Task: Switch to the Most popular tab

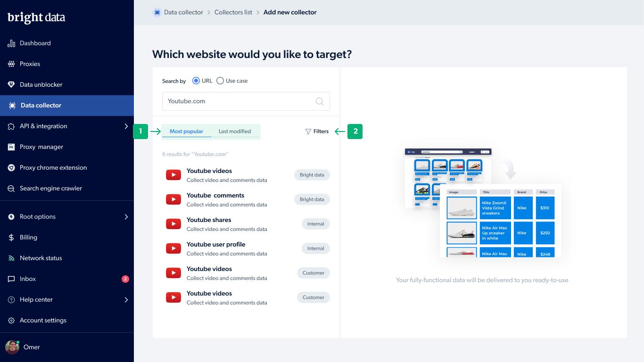Action: pos(187,132)
